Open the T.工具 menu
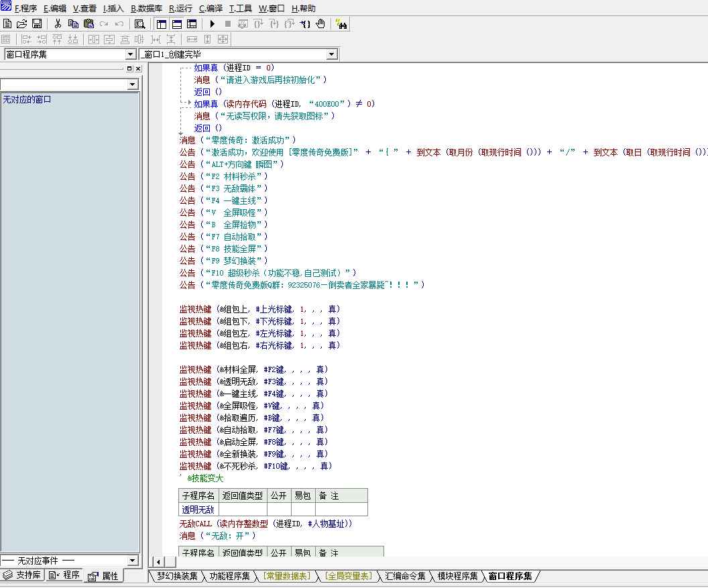The width and height of the screenshot is (708, 588). point(241,8)
